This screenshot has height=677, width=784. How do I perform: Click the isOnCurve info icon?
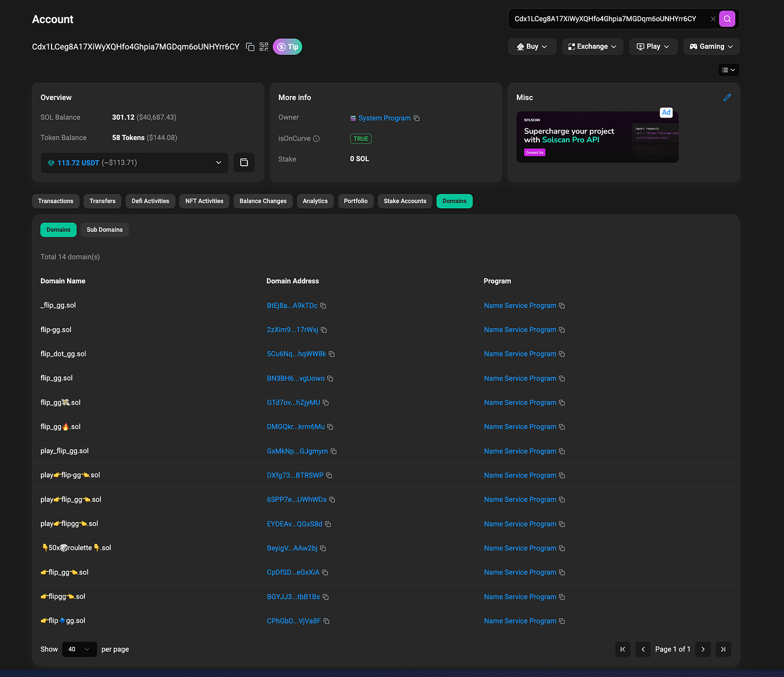pyautogui.click(x=316, y=139)
